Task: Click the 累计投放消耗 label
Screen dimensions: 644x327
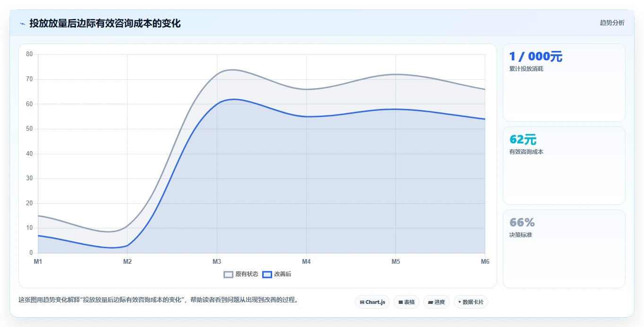Action: point(526,69)
